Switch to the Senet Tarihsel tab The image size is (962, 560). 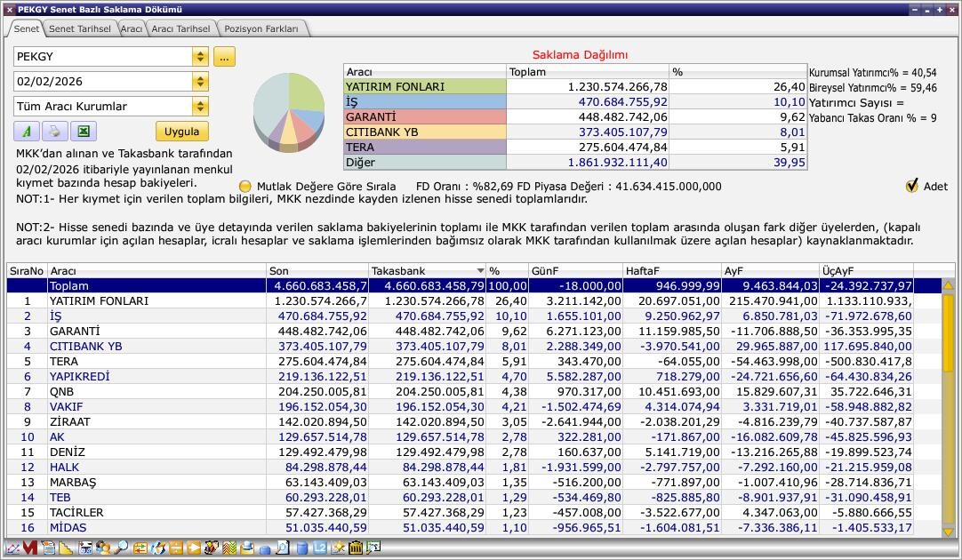(x=79, y=28)
